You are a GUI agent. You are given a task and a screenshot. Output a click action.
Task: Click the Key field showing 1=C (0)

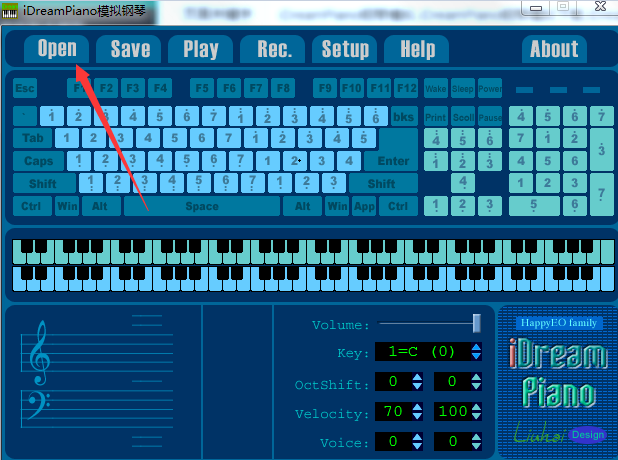(423, 352)
